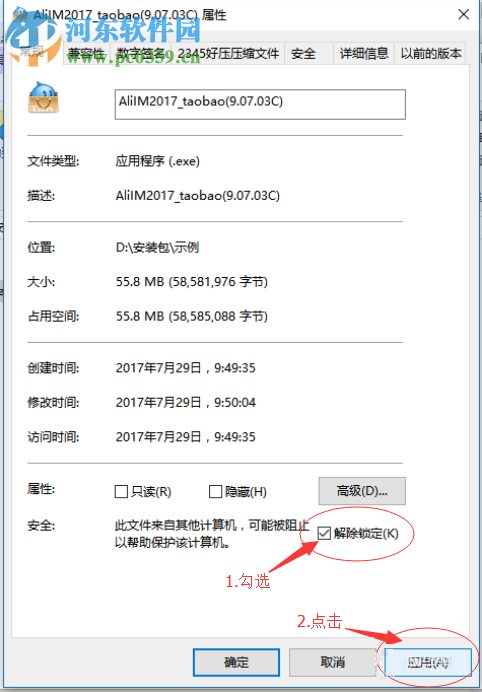The image size is (482, 692).
Task: Click the file name input field
Action: (260, 104)
